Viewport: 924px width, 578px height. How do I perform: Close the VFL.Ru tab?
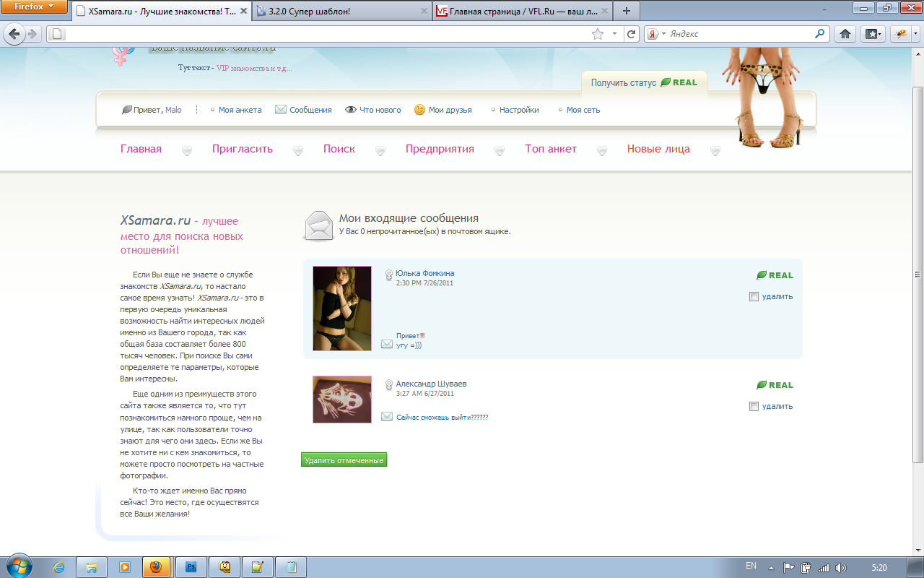[604, 12]
